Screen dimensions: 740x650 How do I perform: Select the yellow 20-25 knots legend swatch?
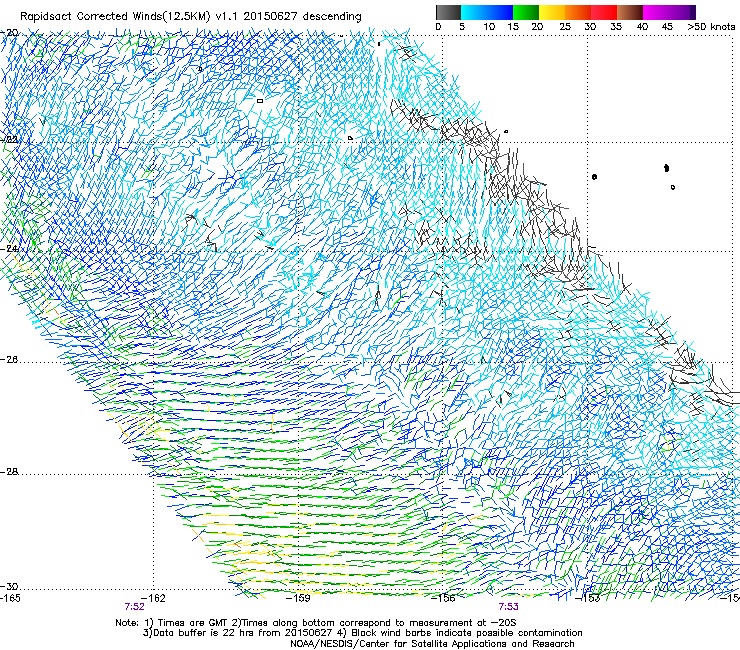[552, 12]
